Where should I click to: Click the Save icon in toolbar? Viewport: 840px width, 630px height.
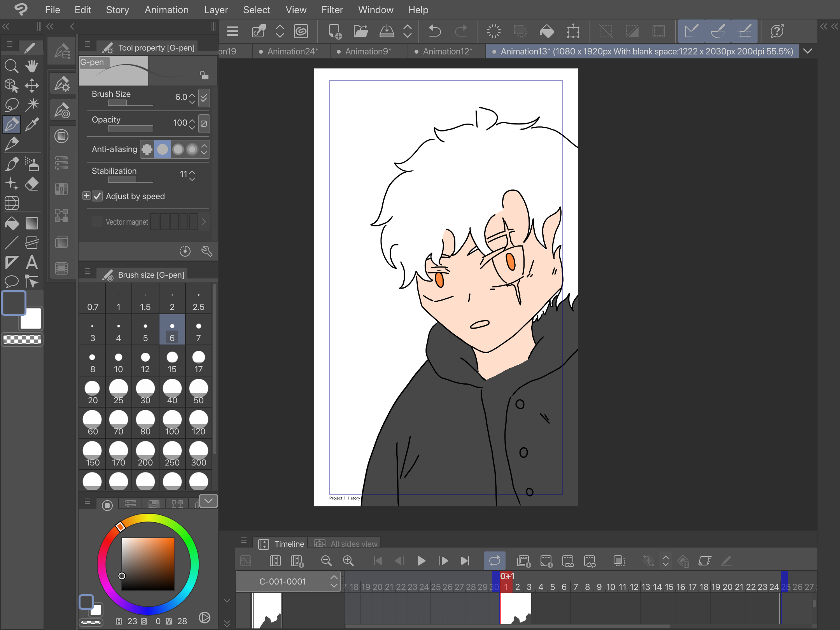coord(387,31)
